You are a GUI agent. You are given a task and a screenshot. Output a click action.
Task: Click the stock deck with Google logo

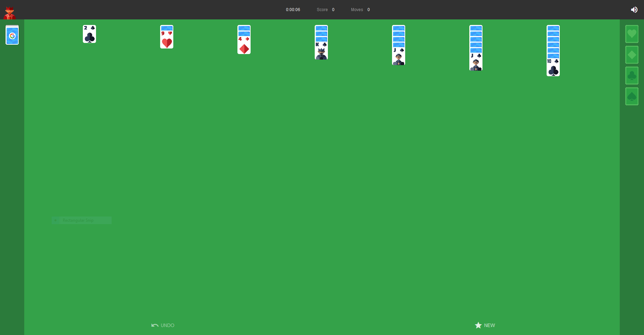click(12, 35)
